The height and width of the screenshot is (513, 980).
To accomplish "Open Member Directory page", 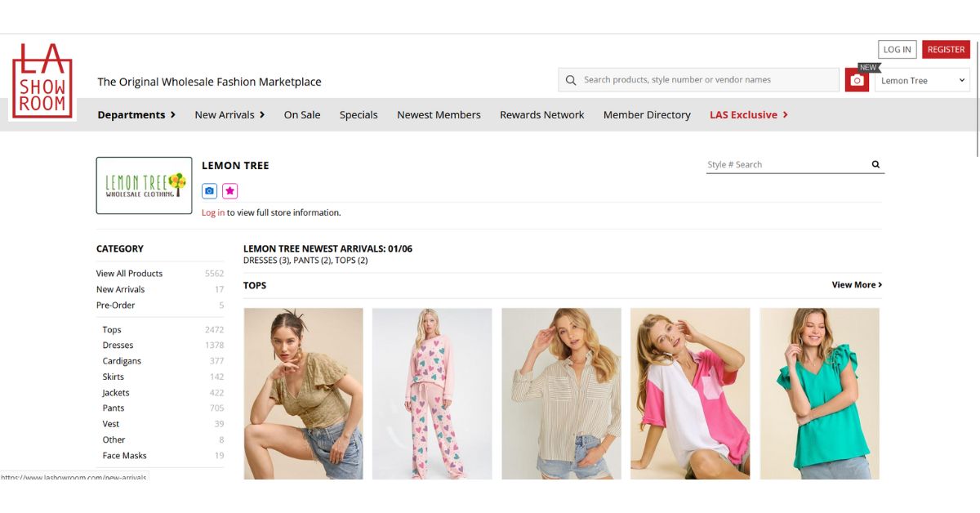I will pos(647,115).
